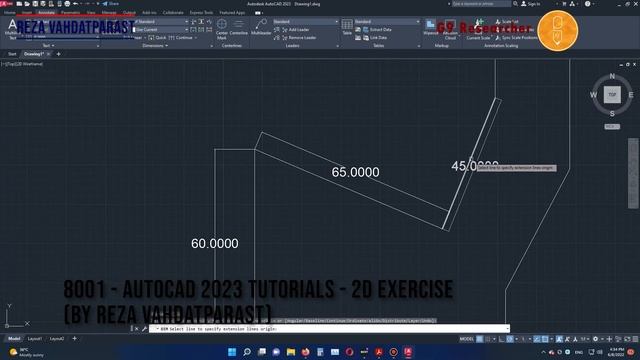
Task: Click the Quick dimension tool
Action: (158, 38)
